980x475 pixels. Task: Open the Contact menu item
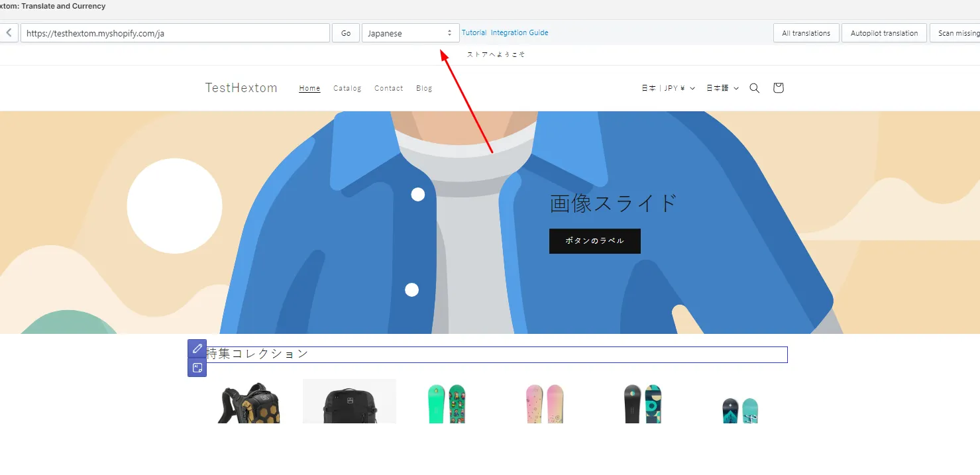coord(388,88)
